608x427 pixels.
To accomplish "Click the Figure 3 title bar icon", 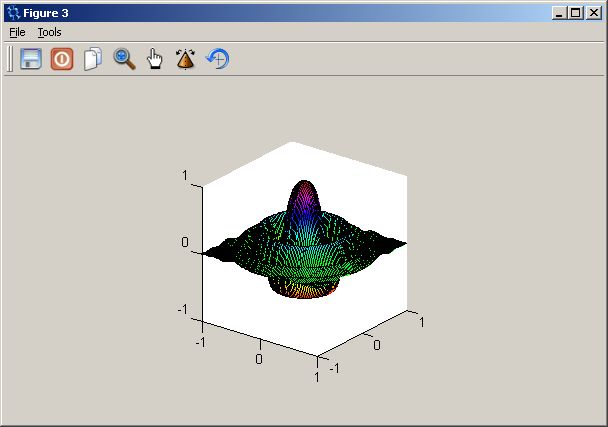I will click(13, 13).
